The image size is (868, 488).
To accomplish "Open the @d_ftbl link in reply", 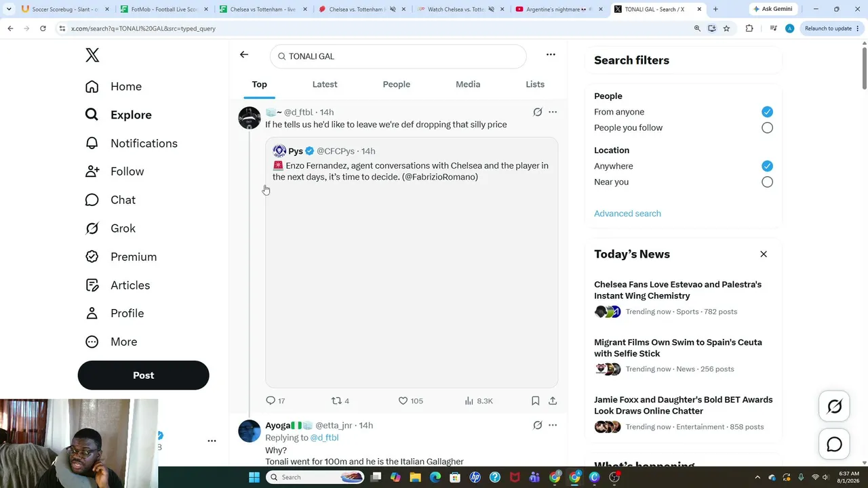I will click(x=324, y=438).
